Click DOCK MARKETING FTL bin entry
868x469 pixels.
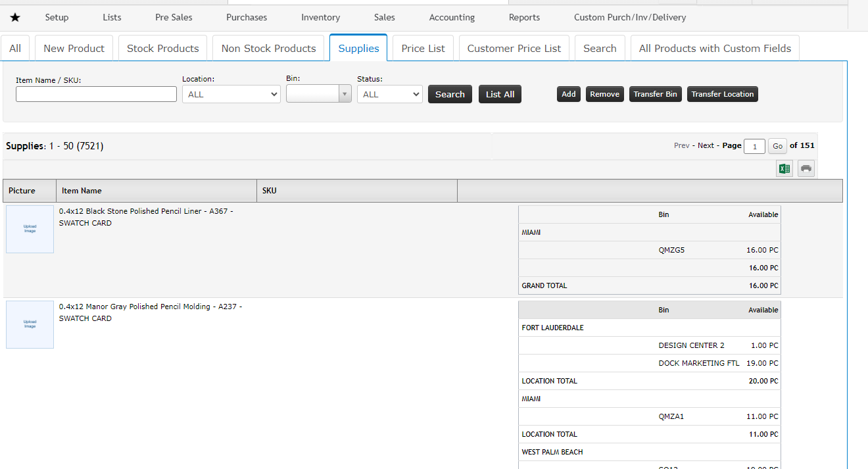(x=699, y=363)
